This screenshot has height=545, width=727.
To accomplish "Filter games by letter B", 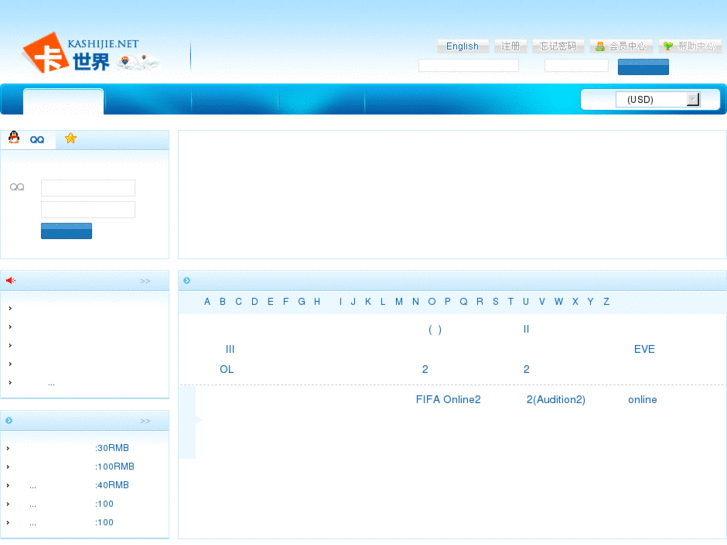I will click(x=223, y=301).
